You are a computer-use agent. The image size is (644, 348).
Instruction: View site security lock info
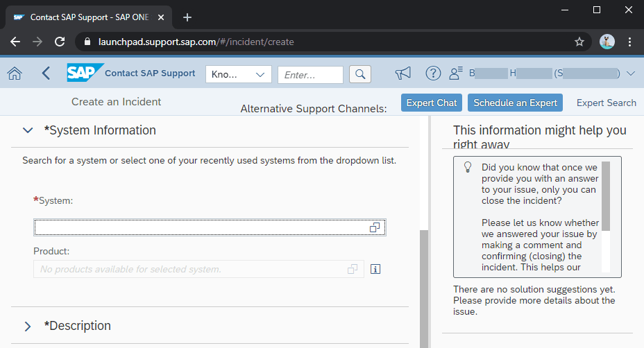tap(87, 42)
